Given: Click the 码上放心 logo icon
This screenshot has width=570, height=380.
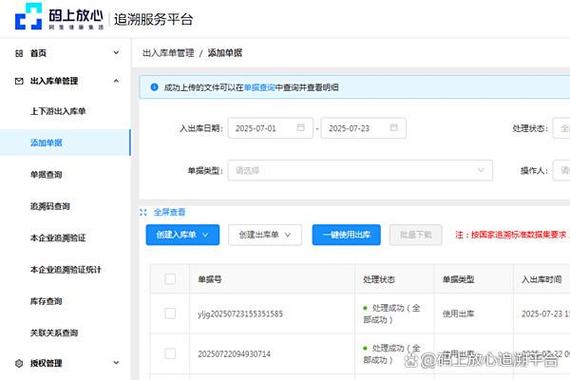Looking at the screenshot, I should click(29, 16).
